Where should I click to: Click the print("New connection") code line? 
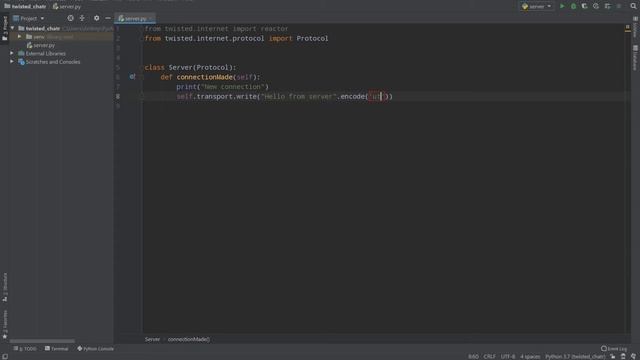[x=222, y=87]
